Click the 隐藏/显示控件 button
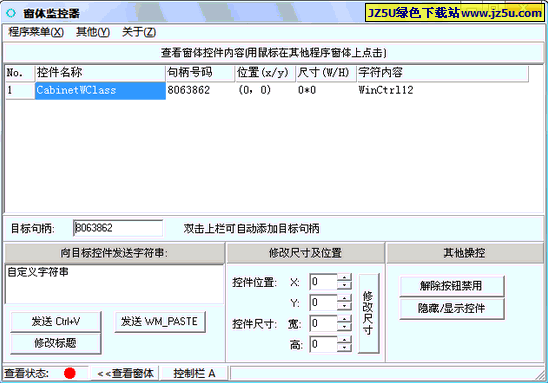 pos(452,308)
